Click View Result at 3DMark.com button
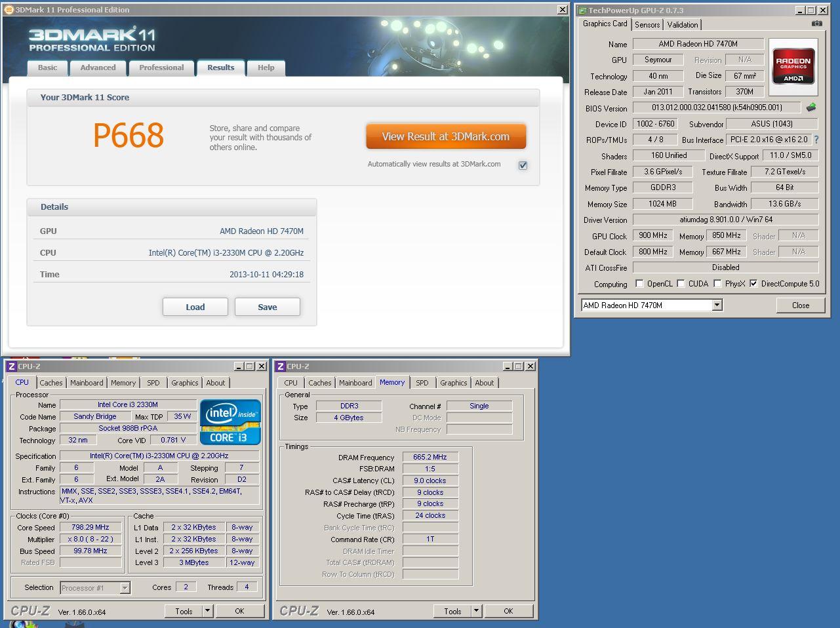 (x=446, y=136)
